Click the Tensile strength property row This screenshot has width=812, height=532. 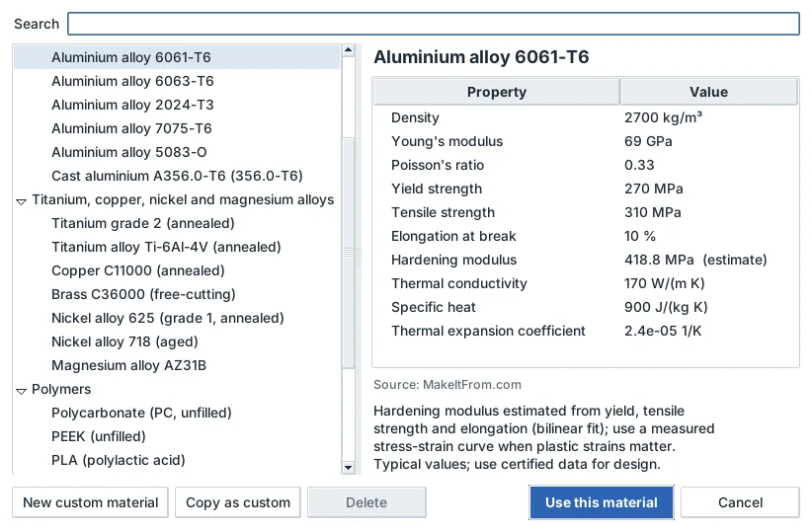(x=586, y=212)
